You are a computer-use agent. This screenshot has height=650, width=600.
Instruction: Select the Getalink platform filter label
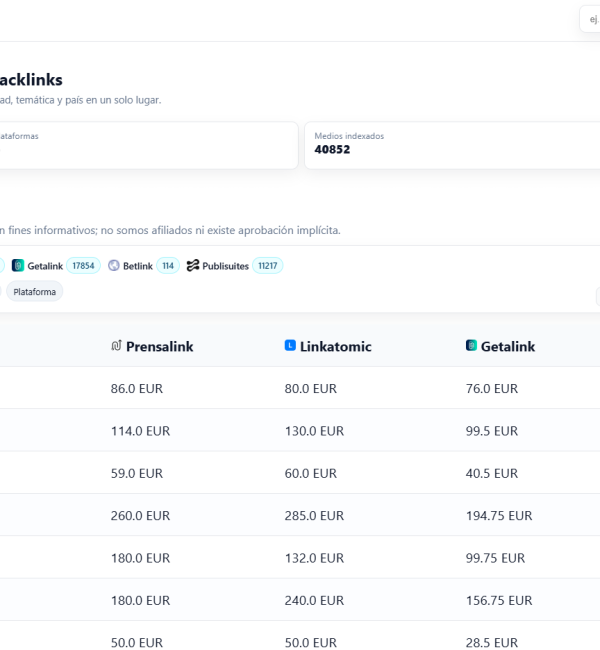[45, 266]
